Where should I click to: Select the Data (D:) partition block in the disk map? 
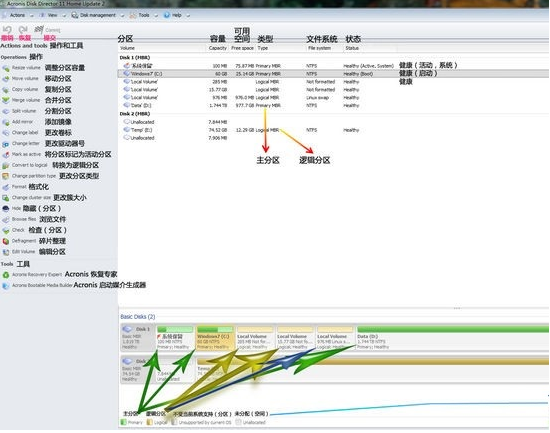click(x=452, y=338)
